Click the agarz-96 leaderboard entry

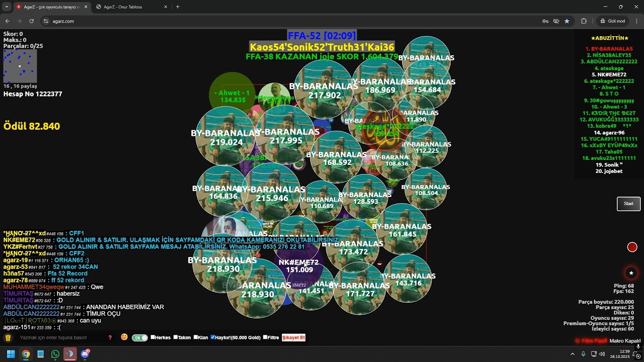(609, 132)
